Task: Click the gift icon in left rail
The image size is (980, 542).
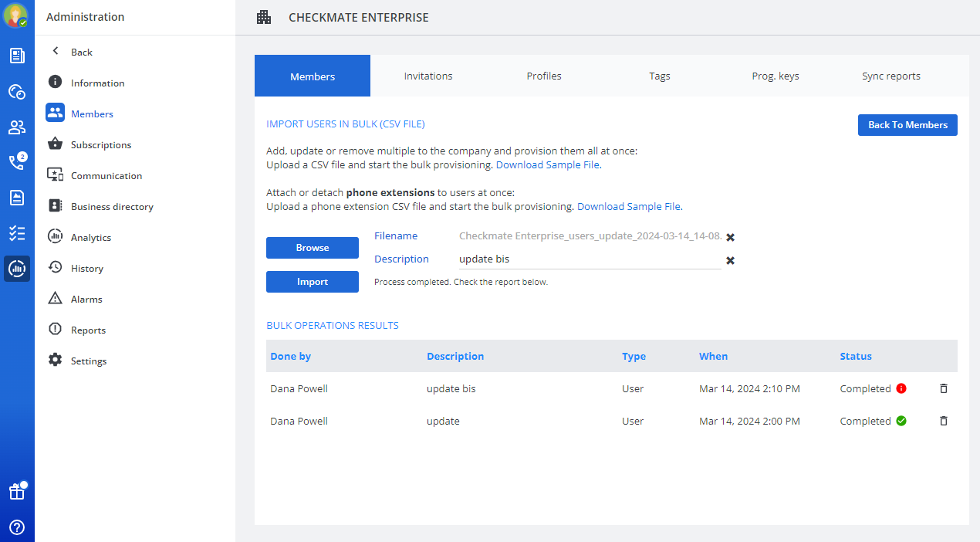Action: point(17,492)
